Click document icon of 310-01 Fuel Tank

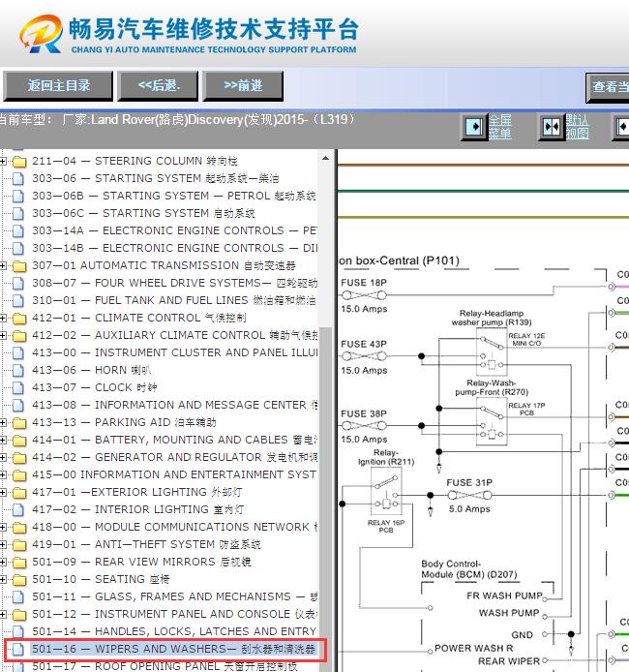click(x=18, y=301)
